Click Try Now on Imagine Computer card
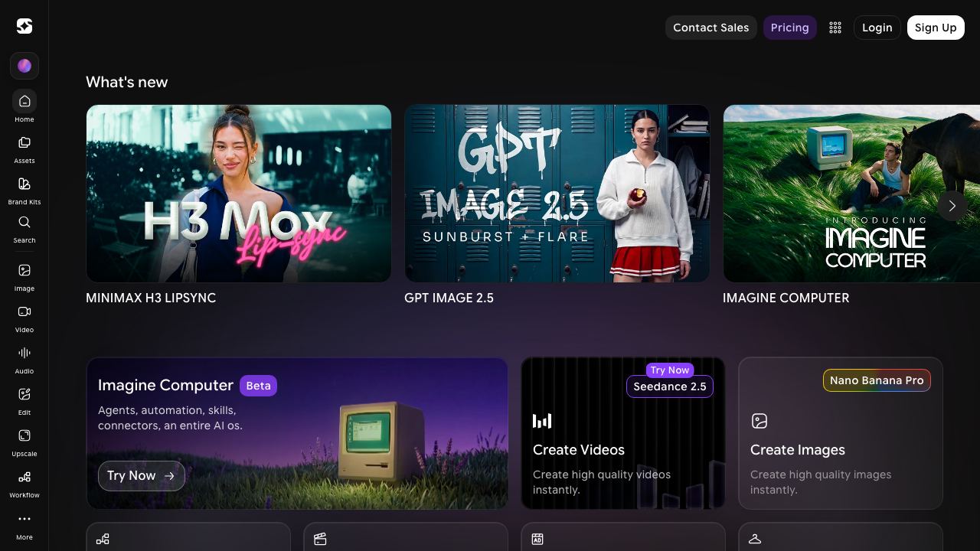This screenshot has width=980, height=551. tap(142, 476)
